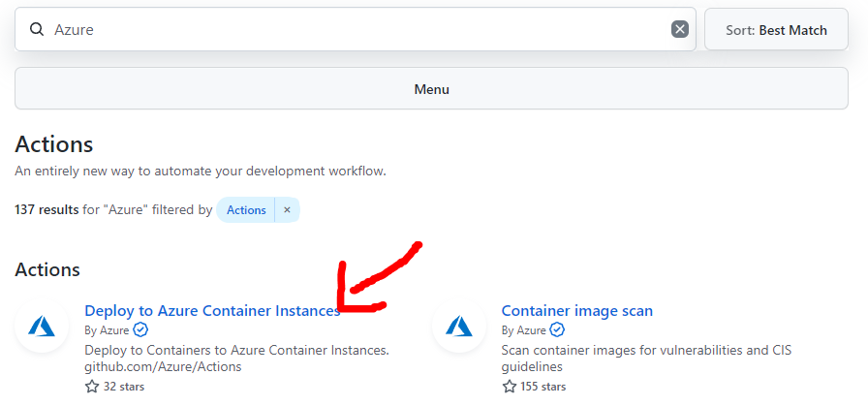Open Container image scan action
Screen dimensions: 868x406
pyautogui.click(x=577, y=311)
